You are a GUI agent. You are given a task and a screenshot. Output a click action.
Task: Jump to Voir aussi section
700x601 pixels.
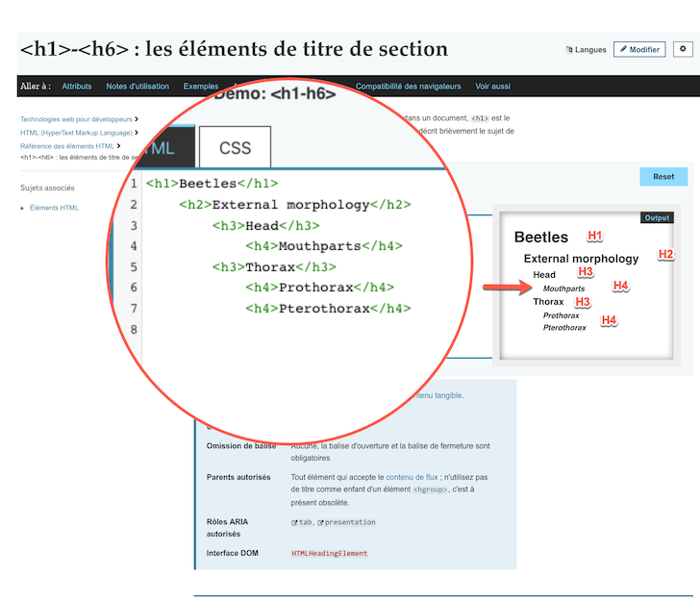tap(492, 87)
